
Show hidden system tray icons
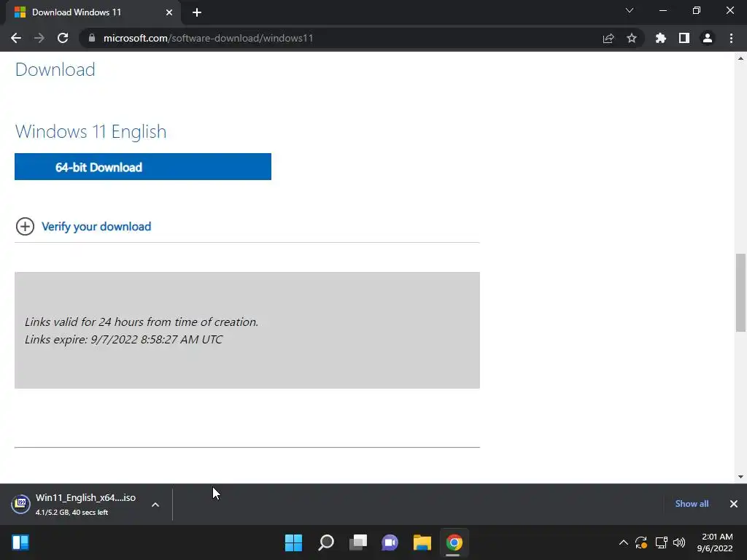point(623,542)
